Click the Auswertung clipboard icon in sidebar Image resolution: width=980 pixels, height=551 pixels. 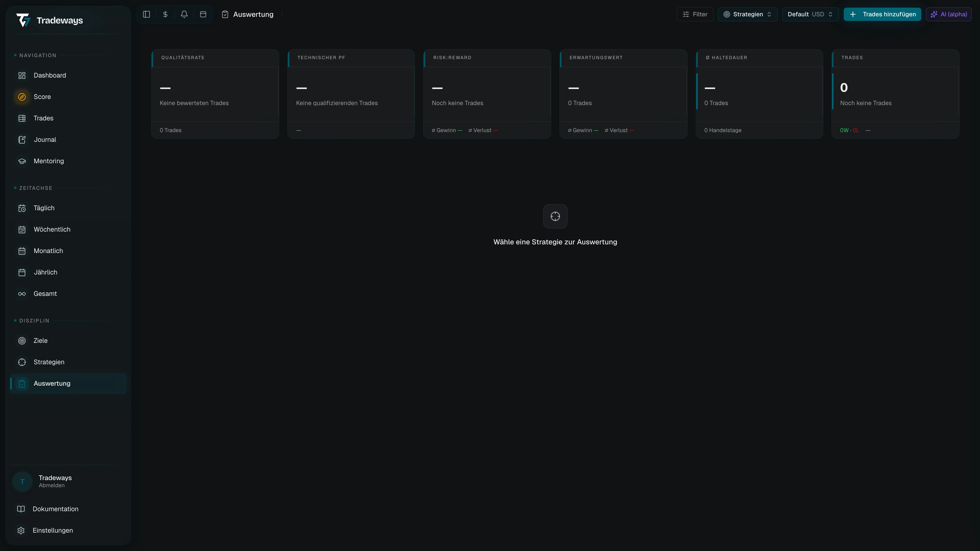point(22,384)
